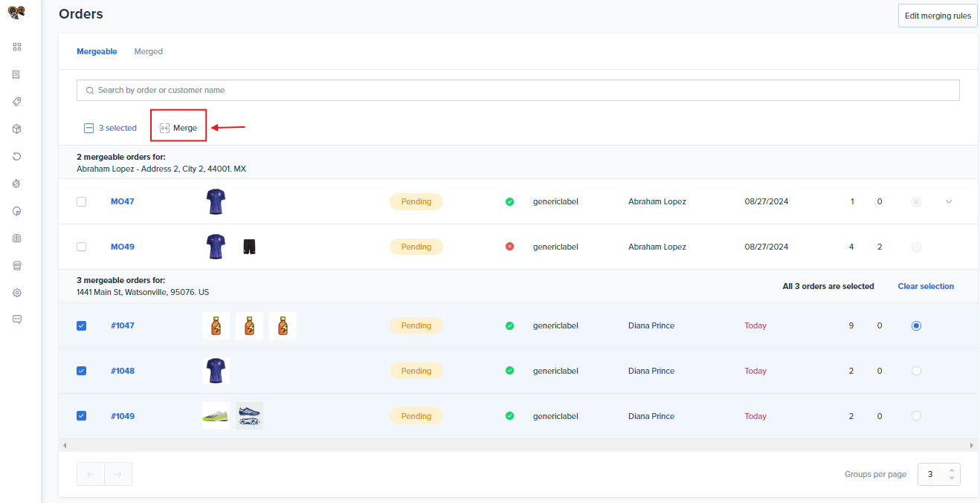This screenshot has width=980, height=503.
Task: Click the Merge button
Action: coord(178,128)
